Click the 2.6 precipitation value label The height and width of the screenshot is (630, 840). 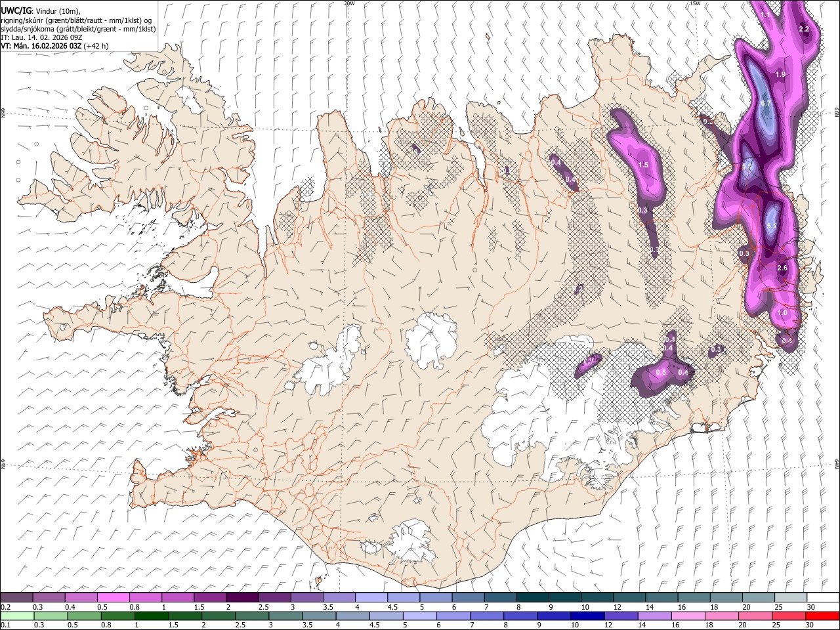[782, 268]
